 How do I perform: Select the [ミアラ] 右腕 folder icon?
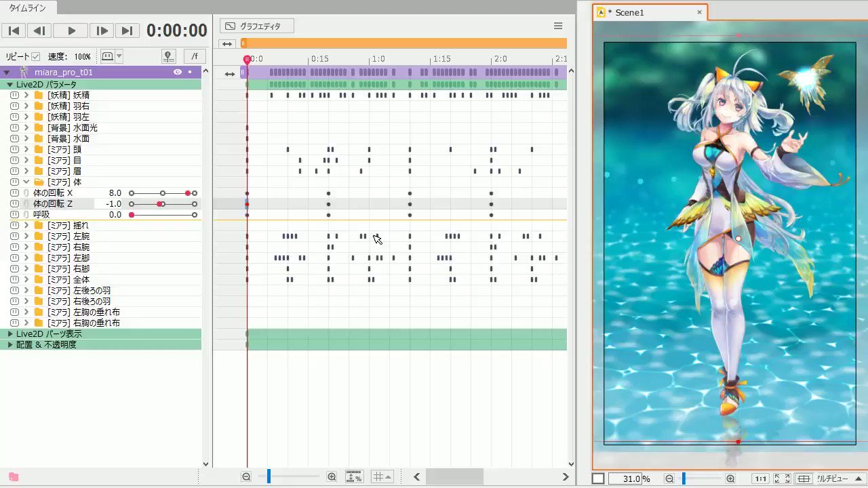coord(39,247)
